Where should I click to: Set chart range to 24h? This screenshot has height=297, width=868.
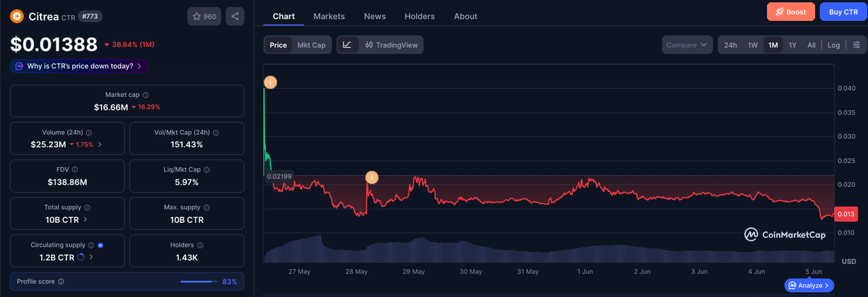[730, 45]
